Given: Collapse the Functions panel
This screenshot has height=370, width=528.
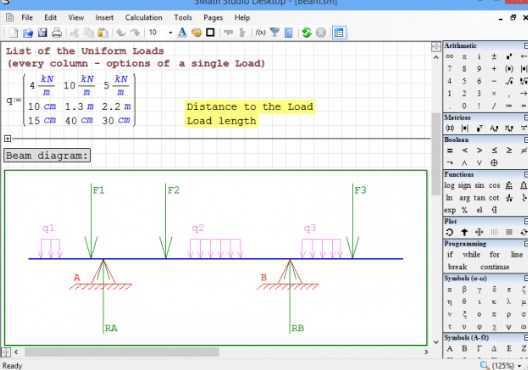Looking at the screenshot, I should tap(525, 174).
